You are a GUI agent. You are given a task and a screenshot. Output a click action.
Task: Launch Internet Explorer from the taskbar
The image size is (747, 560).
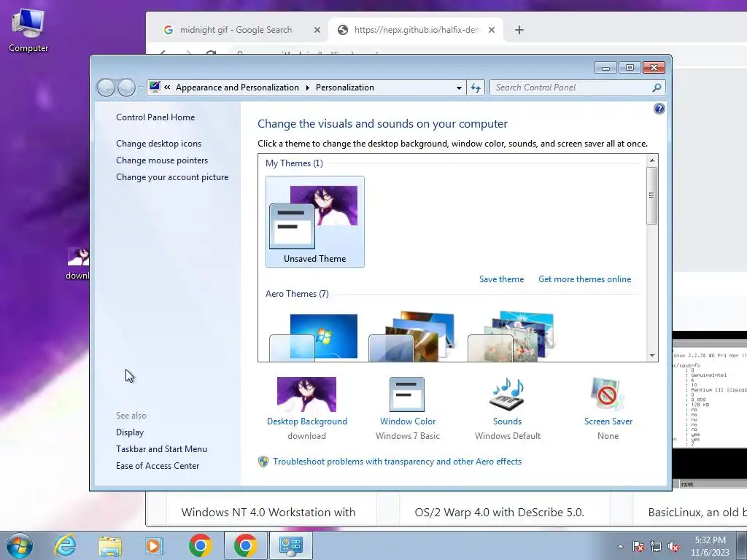click(65, 545)
